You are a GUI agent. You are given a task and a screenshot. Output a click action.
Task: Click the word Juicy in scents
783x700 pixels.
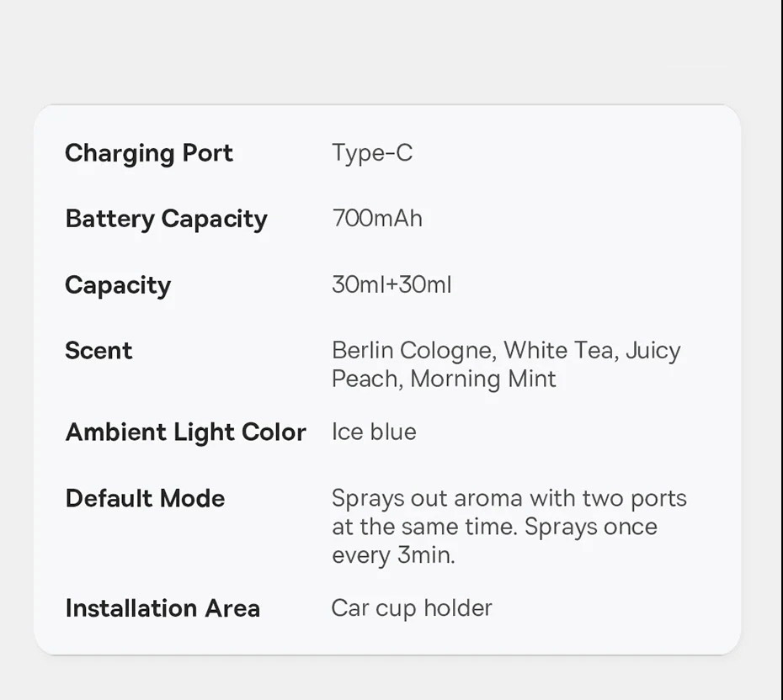(x=653, y=350)
